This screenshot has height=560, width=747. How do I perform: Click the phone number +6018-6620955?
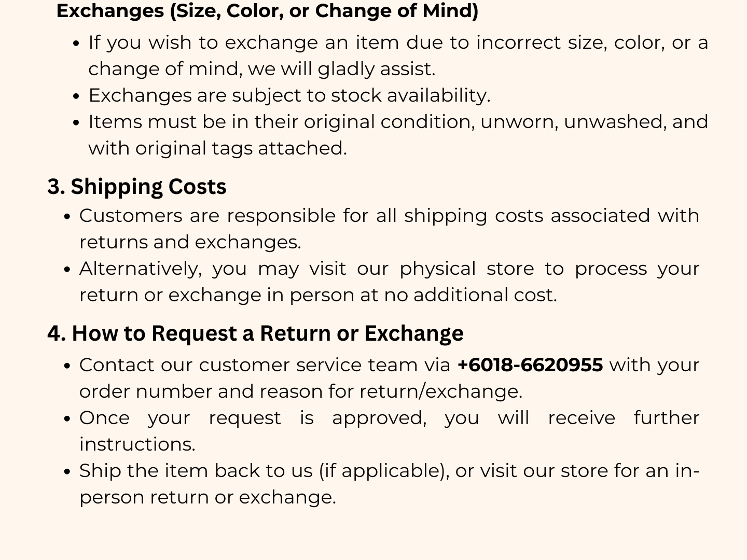(x=530, y=365)
